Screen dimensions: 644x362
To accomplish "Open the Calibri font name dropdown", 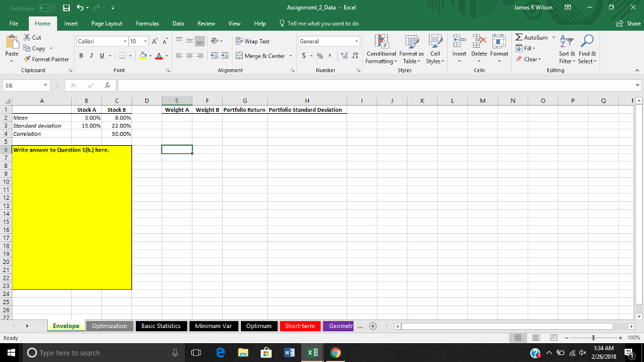I will (125, 41).
